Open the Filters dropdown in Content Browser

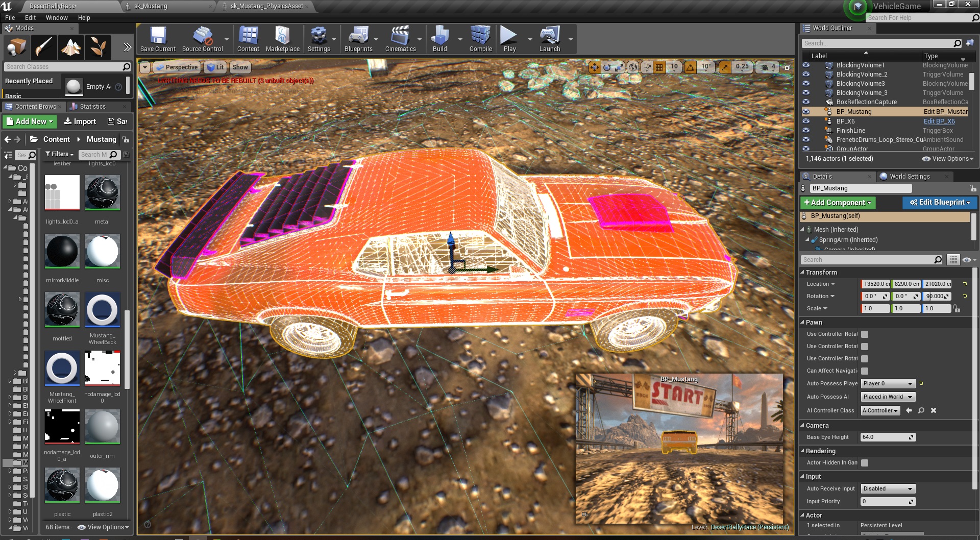60,154
